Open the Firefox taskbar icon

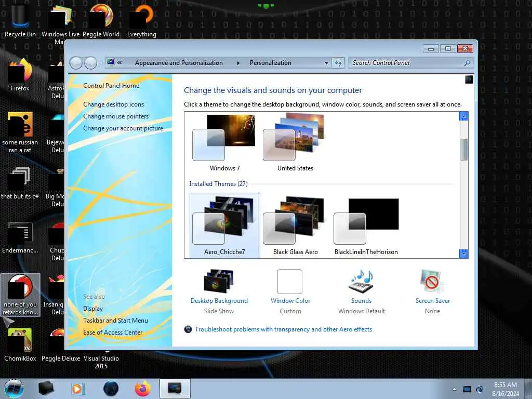pyautogui.click(x=143, y=389)
